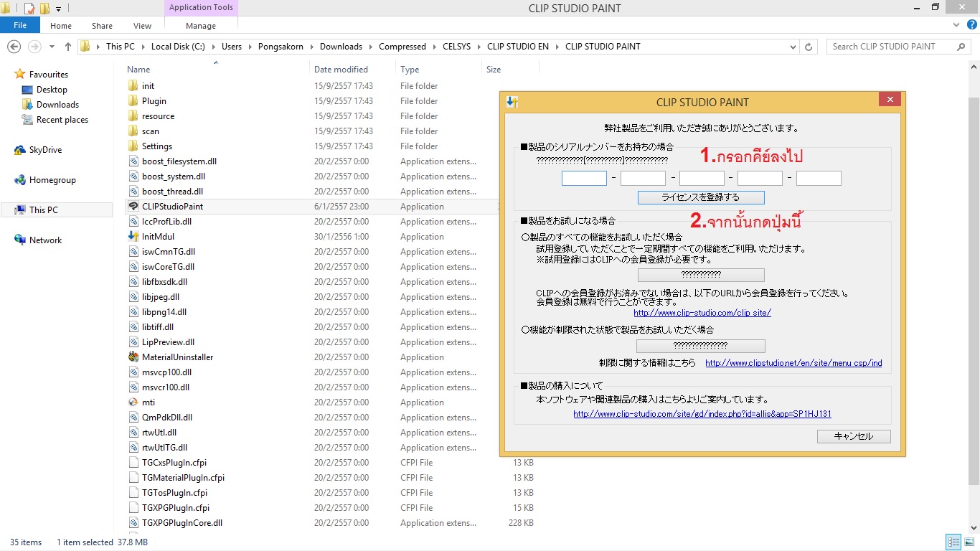Expand the address bar history dropdown
980x551 pixels.
point(793,47)
